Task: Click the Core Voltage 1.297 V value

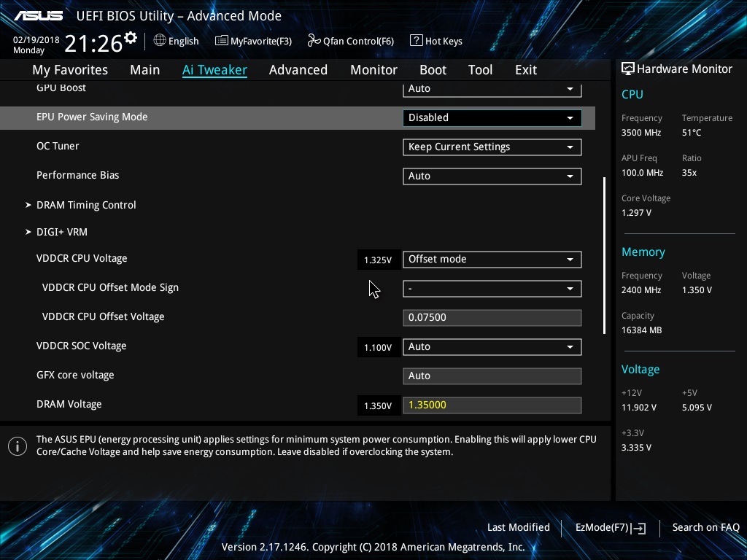Action: (636, 213)
